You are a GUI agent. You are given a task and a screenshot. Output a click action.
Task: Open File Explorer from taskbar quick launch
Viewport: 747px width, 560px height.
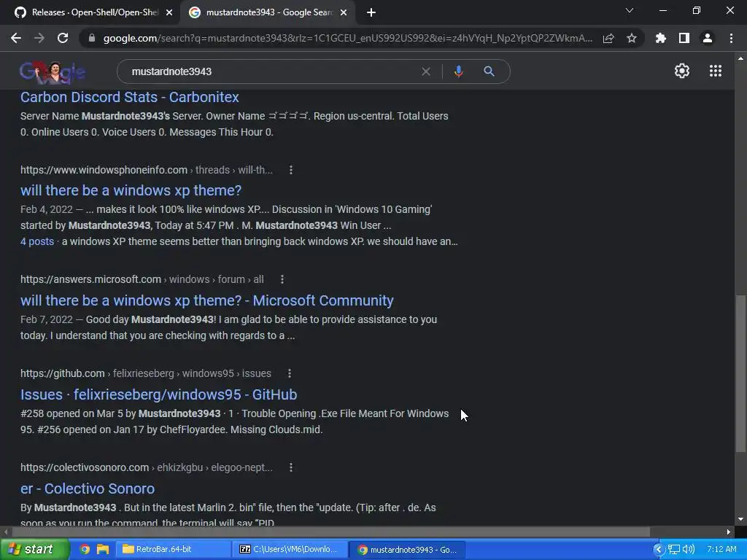tap(103, 549)
